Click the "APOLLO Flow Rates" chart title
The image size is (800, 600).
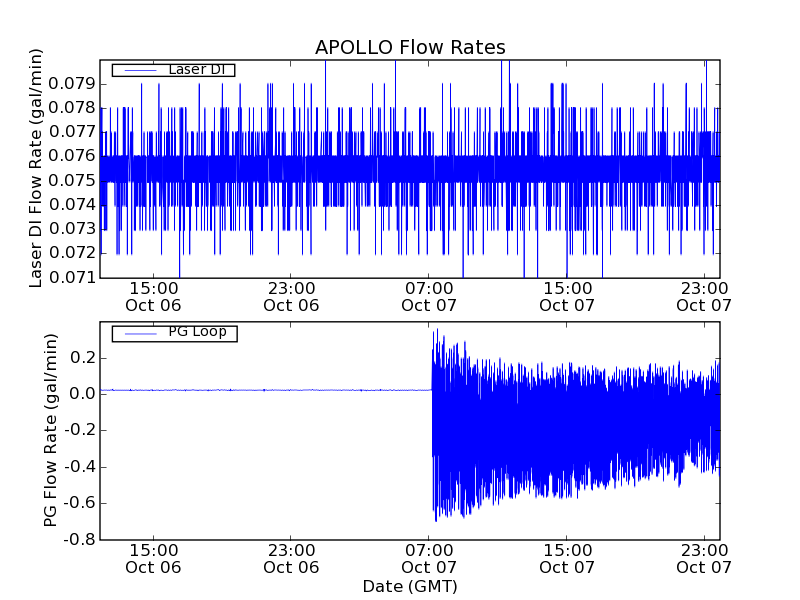click(x=410, y=47)
